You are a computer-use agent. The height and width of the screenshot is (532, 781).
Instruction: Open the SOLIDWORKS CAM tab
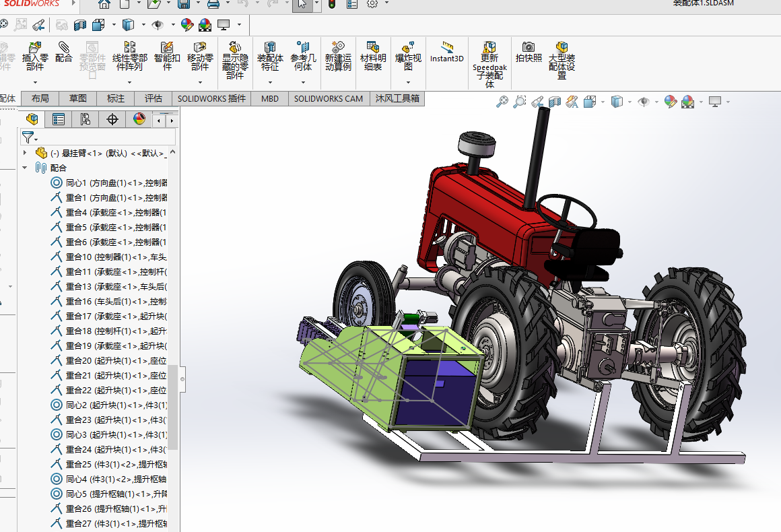click(328, 98)
